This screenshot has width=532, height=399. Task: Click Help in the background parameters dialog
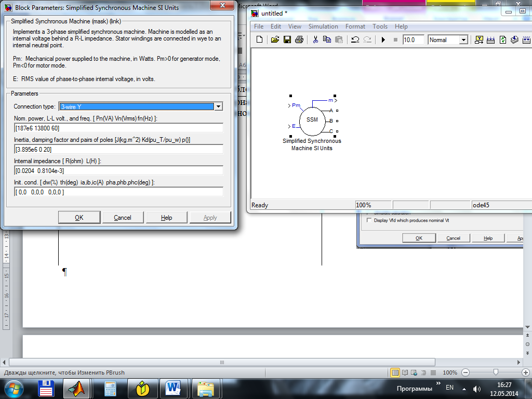[488, 238]
